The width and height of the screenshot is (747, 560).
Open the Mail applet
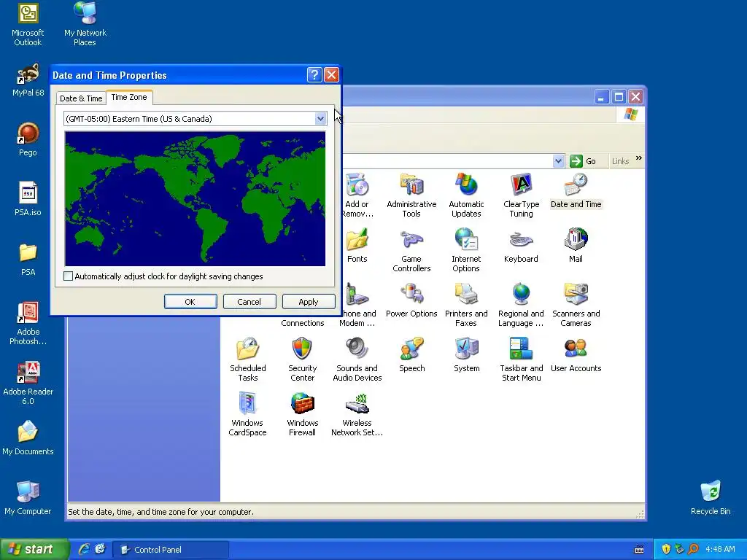coord(576,245)
